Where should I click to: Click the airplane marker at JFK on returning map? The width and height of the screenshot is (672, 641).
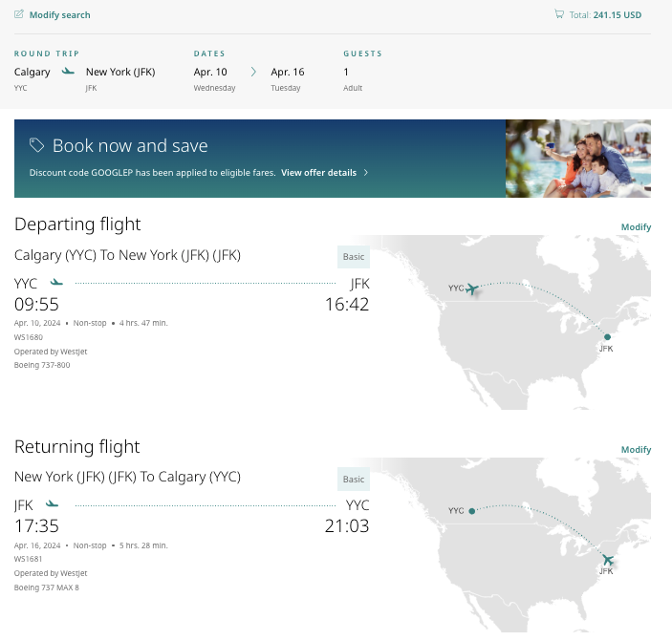(x=607, y=560)
